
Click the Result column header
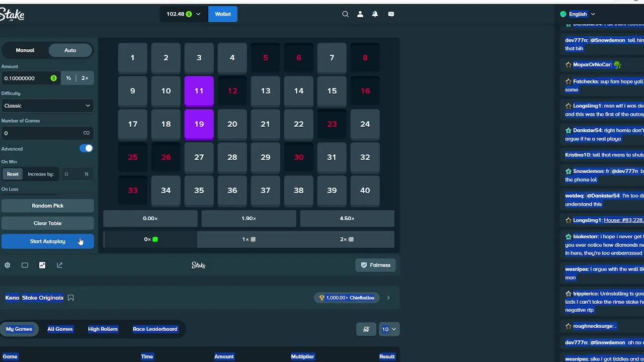[x=387, y=356]
